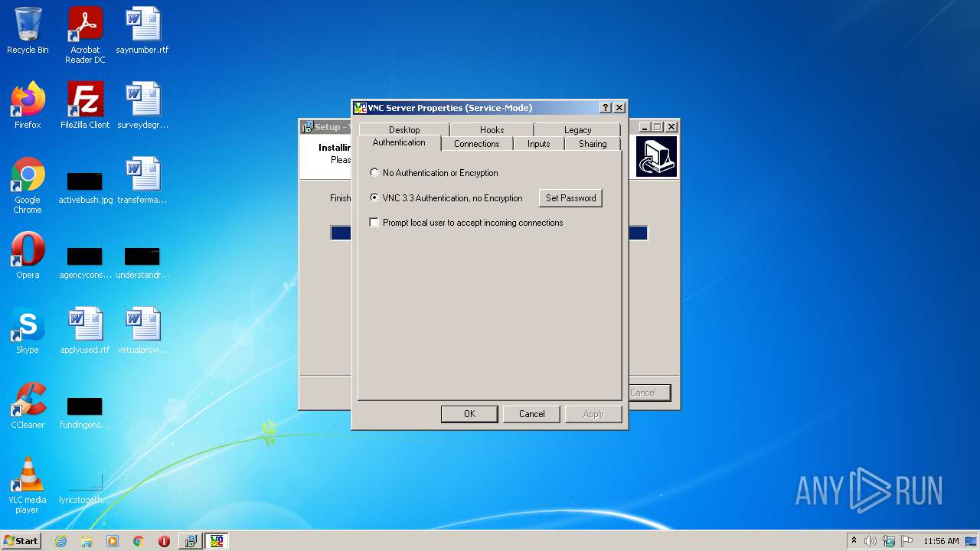Close the VNC Server Properties dialog
Image resolution: width=980 pixels, height=551 pixels.
tap(619, 108)
